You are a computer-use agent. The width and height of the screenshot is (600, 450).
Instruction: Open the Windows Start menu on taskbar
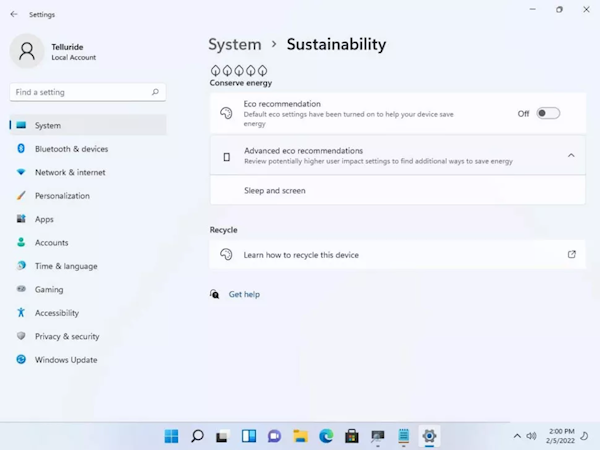coord(171,436)
